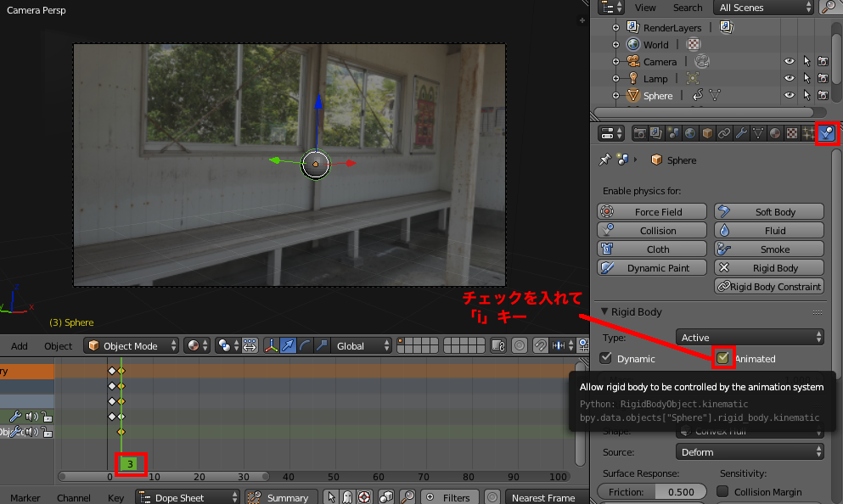
Task: Open the outliner Search menu
Action: (688, 8)
